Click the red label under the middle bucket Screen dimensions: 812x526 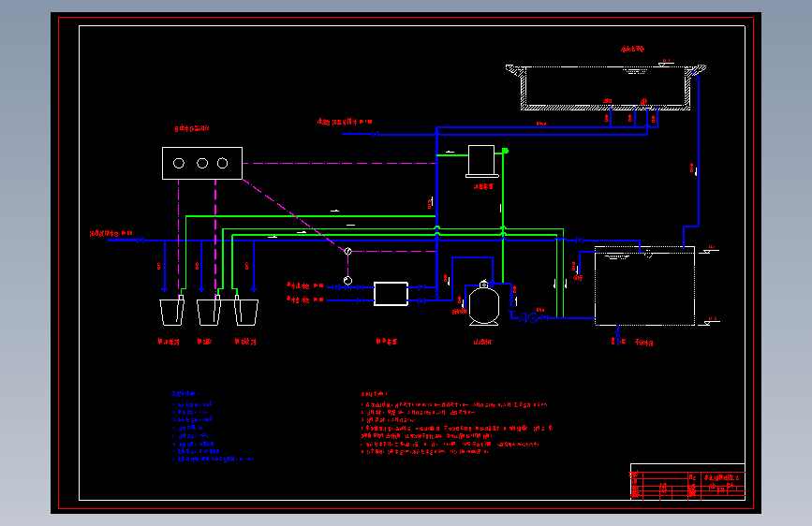(x=204, y=342)
